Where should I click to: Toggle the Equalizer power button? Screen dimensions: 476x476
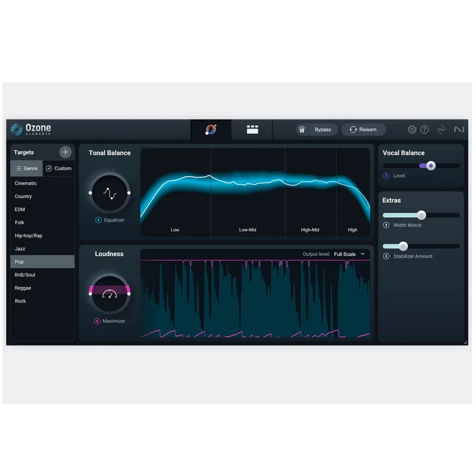point(98,220)
